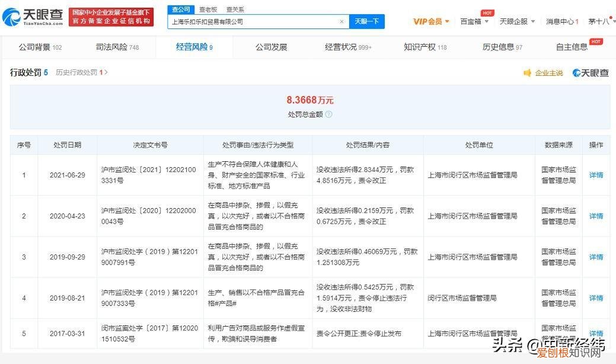This screenshot has width=616, height=364.
Task: Click document number 闵市监案处字〔2017〕第120201510532号
Action: tap(149, 333)
